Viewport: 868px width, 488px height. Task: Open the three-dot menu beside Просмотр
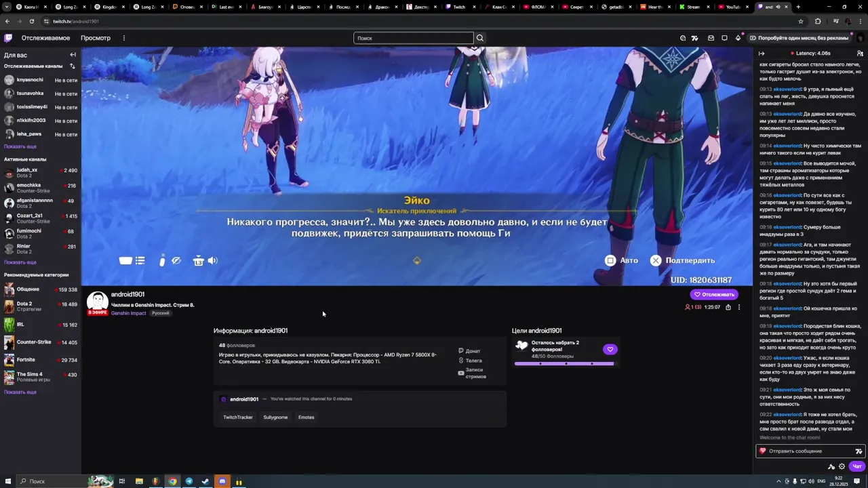(x=123, y=38)
